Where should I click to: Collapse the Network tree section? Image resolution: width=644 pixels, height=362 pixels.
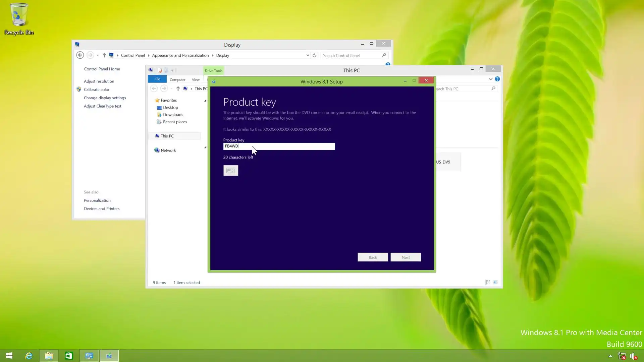(205, 147)
